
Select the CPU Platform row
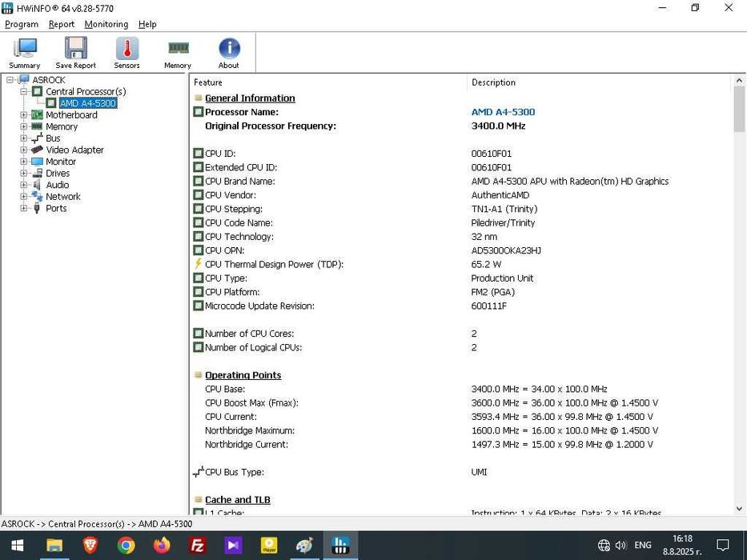click(x=460, y=292)
